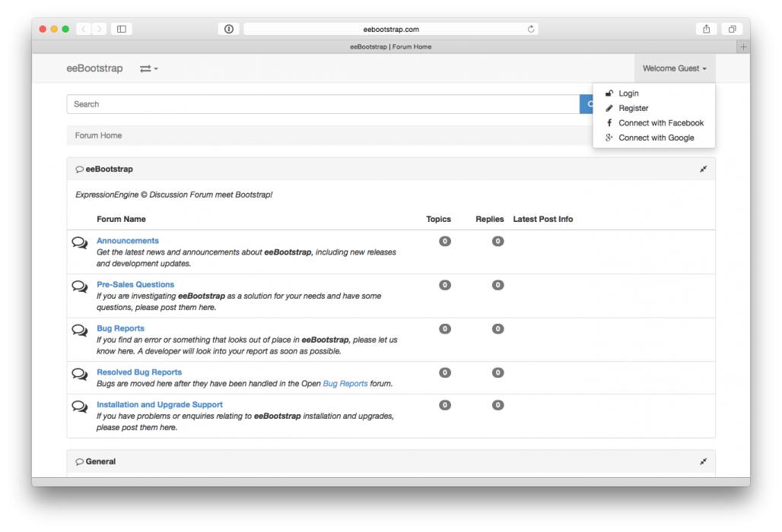The image size is (782, 532).
Task: Open the Safari share button
Action: (x=706, y=29)
